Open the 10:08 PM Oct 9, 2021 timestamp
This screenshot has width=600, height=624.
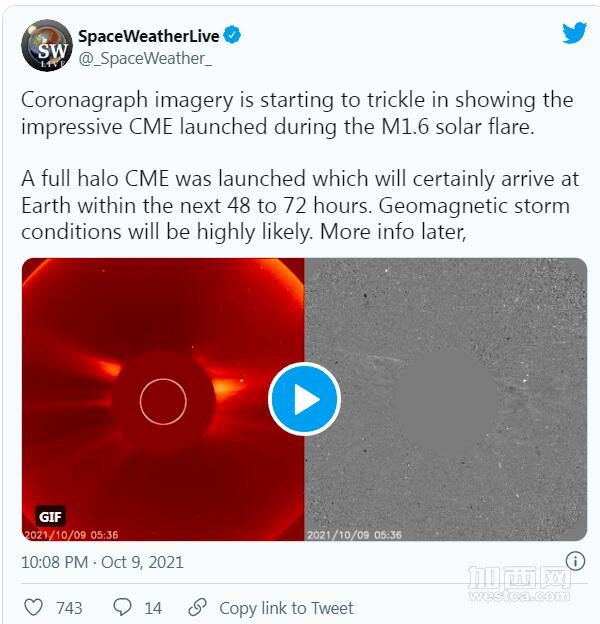102,562
